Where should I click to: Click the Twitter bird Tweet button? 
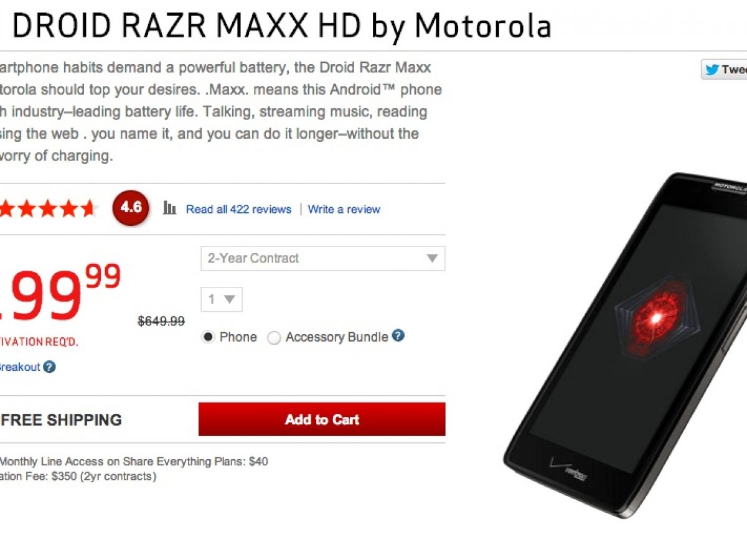pyautogui.click(x=725, y=70)
